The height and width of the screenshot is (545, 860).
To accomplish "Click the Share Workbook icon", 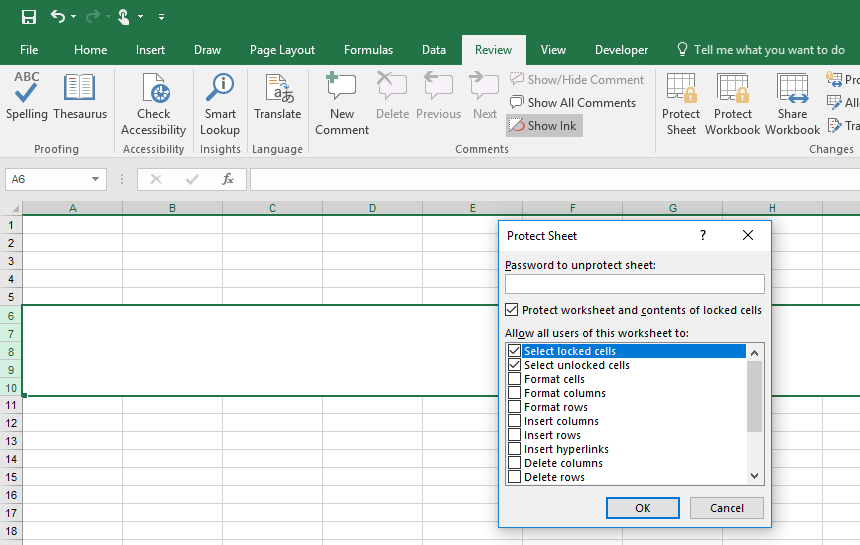I will click(792, 88).
